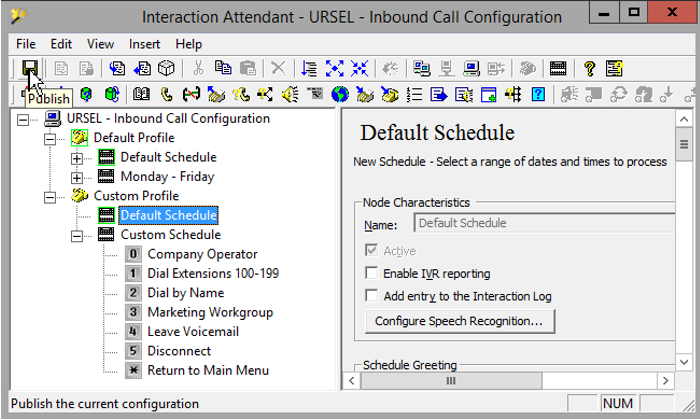Image resolution: width=700 pixels, height=419 pixels.
Task: Collapse the Custom Schedule tree node
Action: pos(78,235)
